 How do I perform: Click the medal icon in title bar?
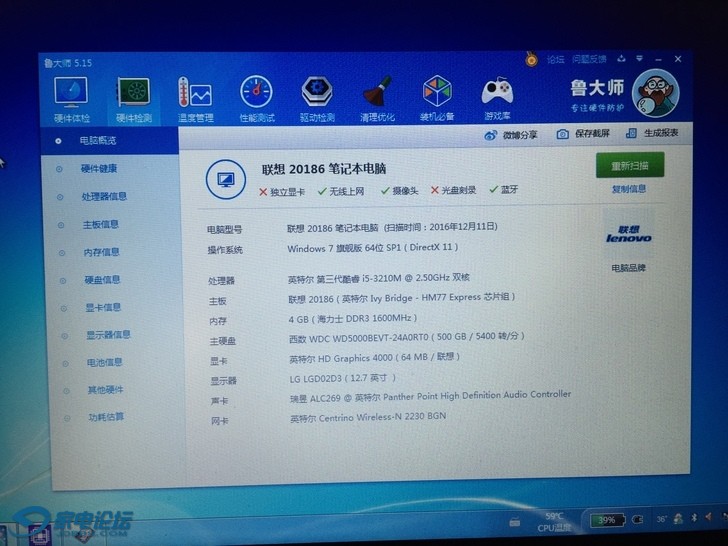pyautogui.click(x=532, y=59)
